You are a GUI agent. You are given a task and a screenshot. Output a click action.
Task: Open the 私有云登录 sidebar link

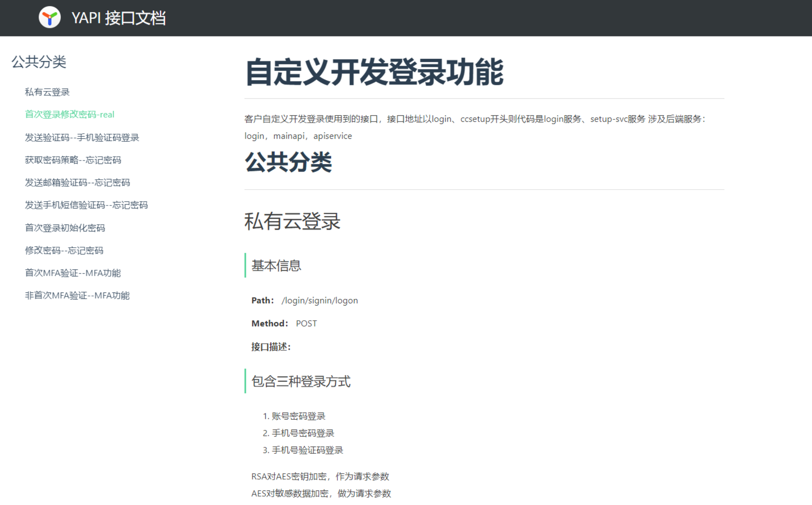click(x=47, y=92)
